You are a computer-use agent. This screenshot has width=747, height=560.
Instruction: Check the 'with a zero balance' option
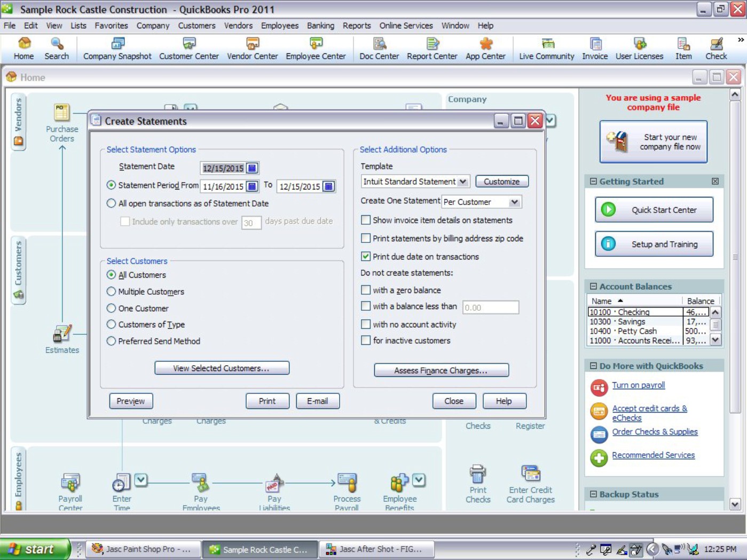pos(366,290)
